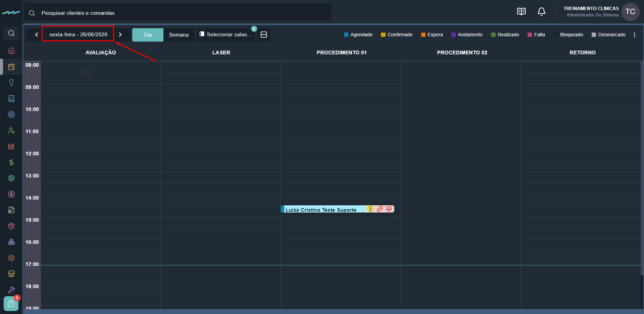
Task: Click the 14:00 time label
Action: [32, 198]
